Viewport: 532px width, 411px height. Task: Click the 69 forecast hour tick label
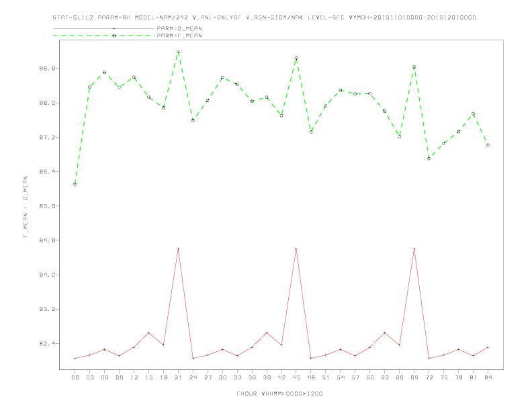coord(414,377)
